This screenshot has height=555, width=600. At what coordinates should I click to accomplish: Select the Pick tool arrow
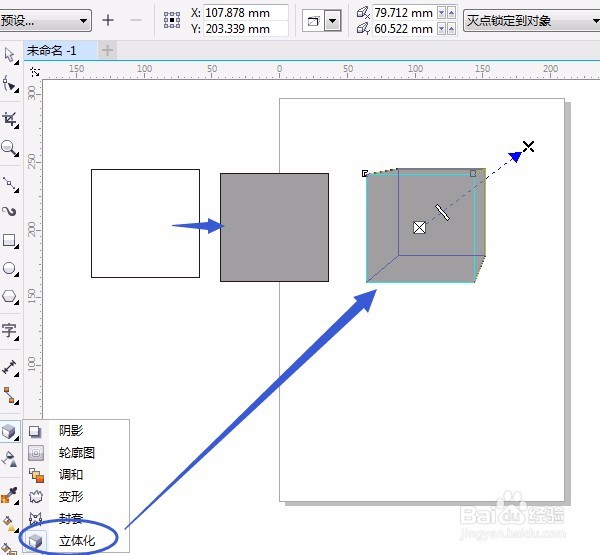[x=10, y=56]
